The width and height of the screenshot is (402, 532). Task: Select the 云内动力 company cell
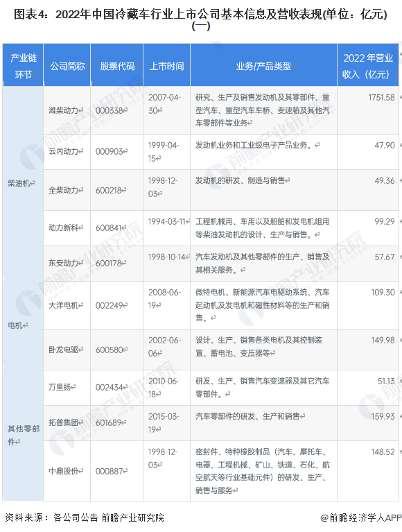[65, 151]
